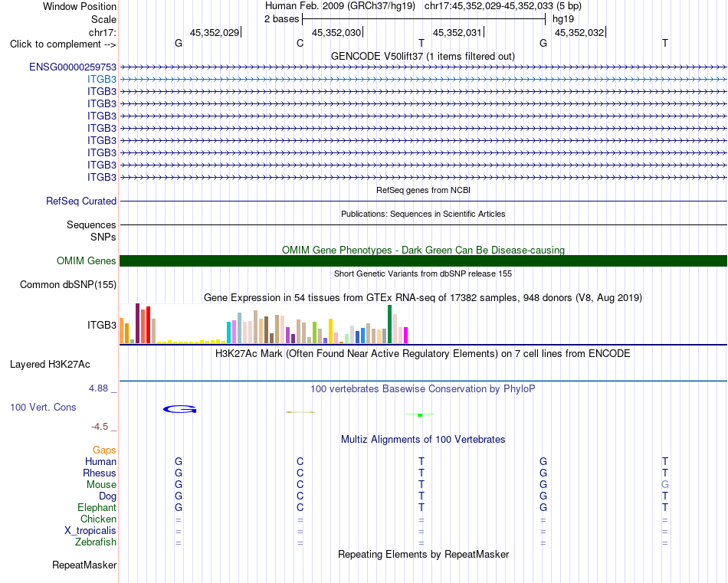Click the C base in the Rhesus row
Viewport: 728px width, 583px height.
tap(300, 473)
